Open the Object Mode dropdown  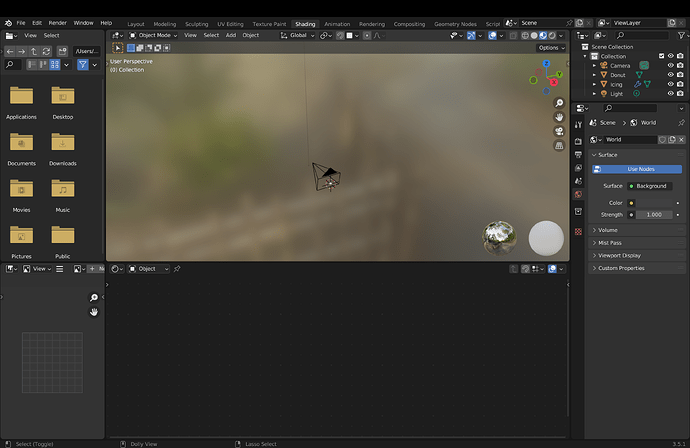[x=153, y=36]
